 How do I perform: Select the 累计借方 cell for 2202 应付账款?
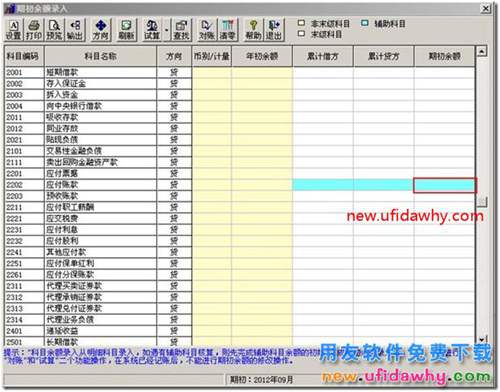pos(323,185)
